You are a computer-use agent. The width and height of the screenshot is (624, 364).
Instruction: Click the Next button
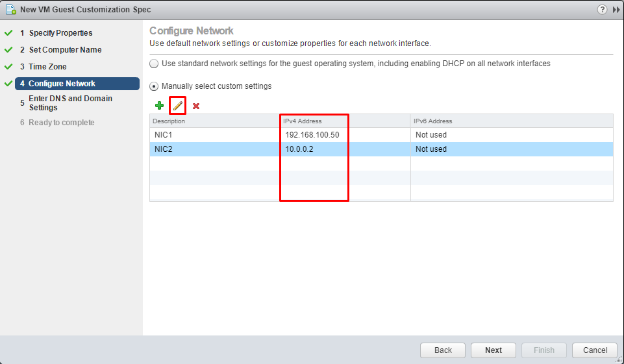(x=493, y=350)
